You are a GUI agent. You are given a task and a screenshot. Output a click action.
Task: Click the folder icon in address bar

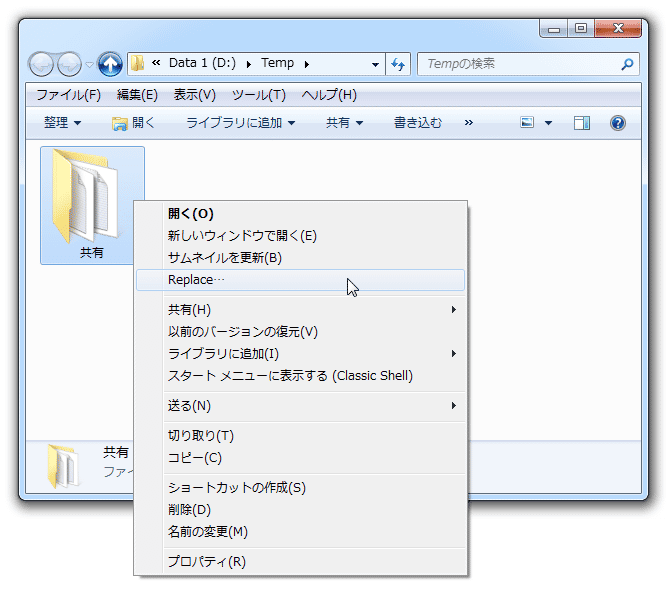[x=137, y=63]
